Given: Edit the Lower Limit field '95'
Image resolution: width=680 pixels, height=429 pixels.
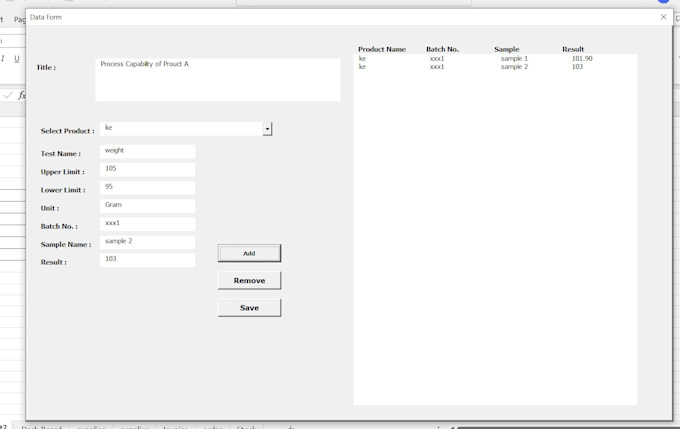Looking at the screenshot, I should [147, 188].
